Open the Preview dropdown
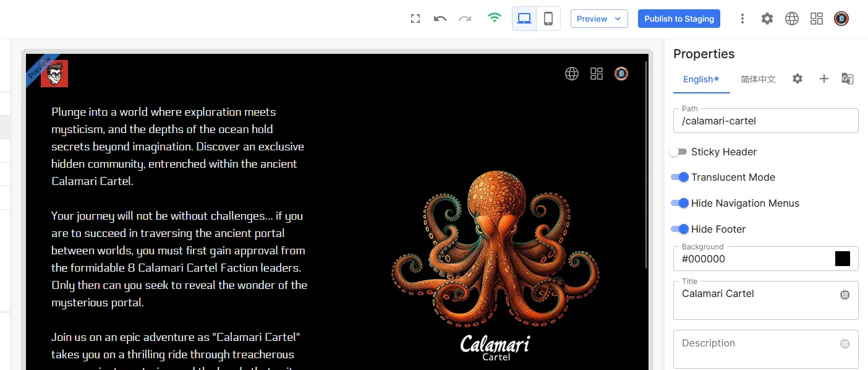This screenshot has width=868, height=370. pos(599,19)
